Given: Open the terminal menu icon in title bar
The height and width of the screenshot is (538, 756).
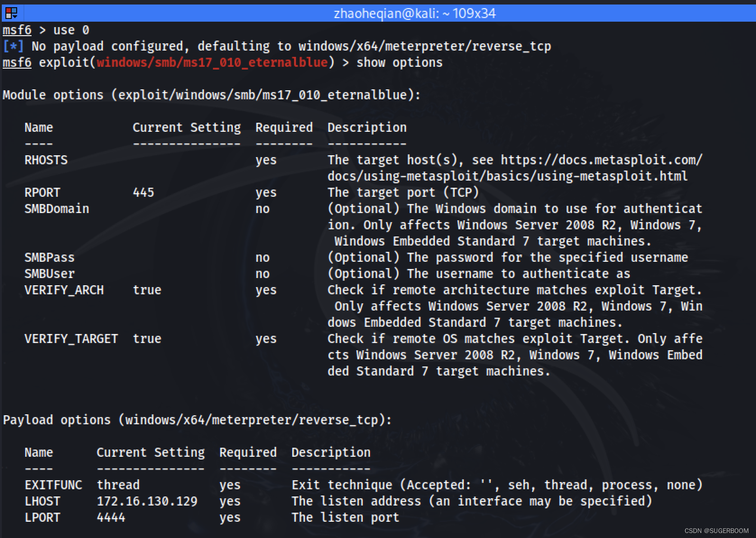Looking at the screenshot, I should click(x=11, y=13).
